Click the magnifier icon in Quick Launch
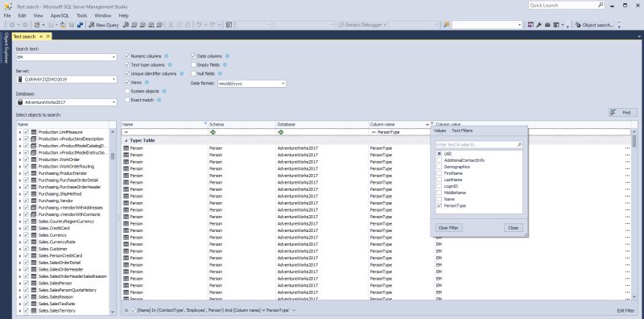644x319 pixels. tap(601, 6)
